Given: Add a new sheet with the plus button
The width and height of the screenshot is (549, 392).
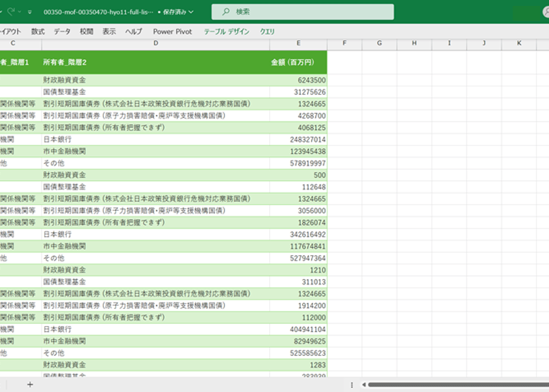Looking at the screenshot, I should point(30,385).
